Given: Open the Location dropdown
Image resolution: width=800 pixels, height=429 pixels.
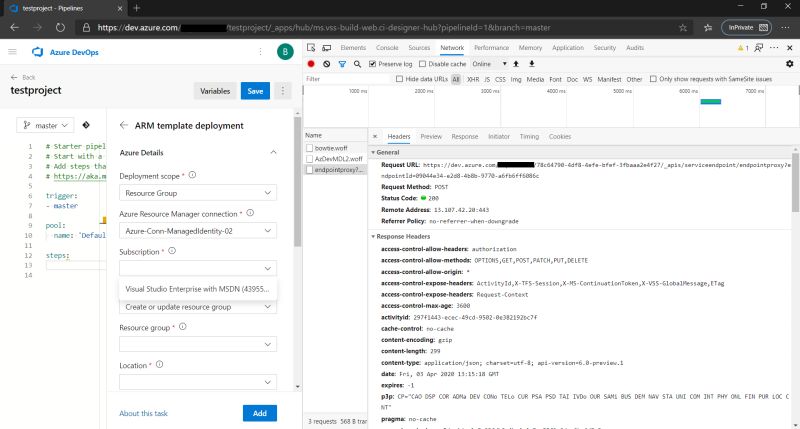Looking at the screenshot, I should tap(198, 382).
